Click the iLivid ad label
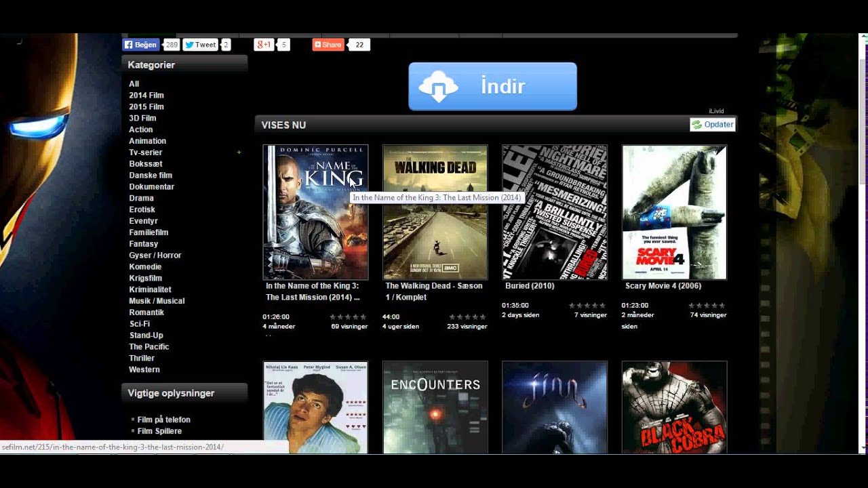Screen dimensions: 868x488 (x=716, y=111)
